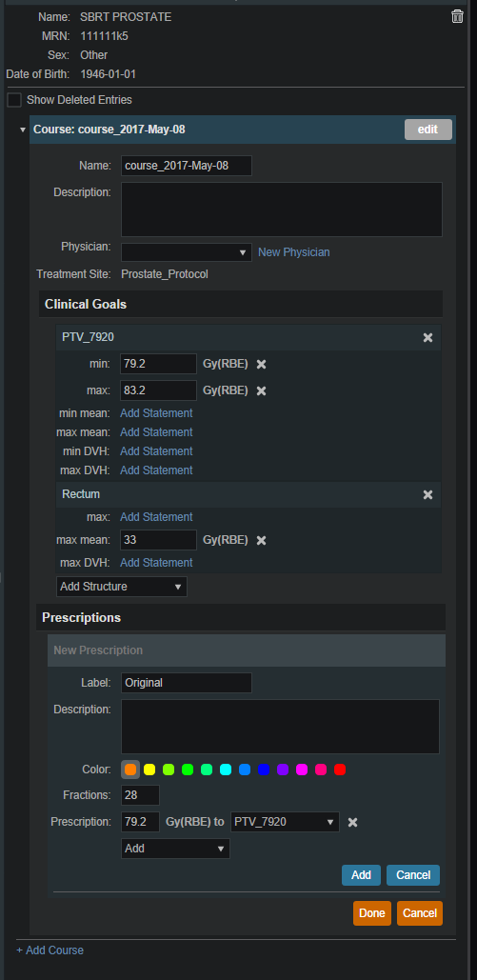Image resolution: width=477 pixels, height=980 pixels.
Task: Click the course edit button
Action: pyautogui.click(x=428, y=130)
